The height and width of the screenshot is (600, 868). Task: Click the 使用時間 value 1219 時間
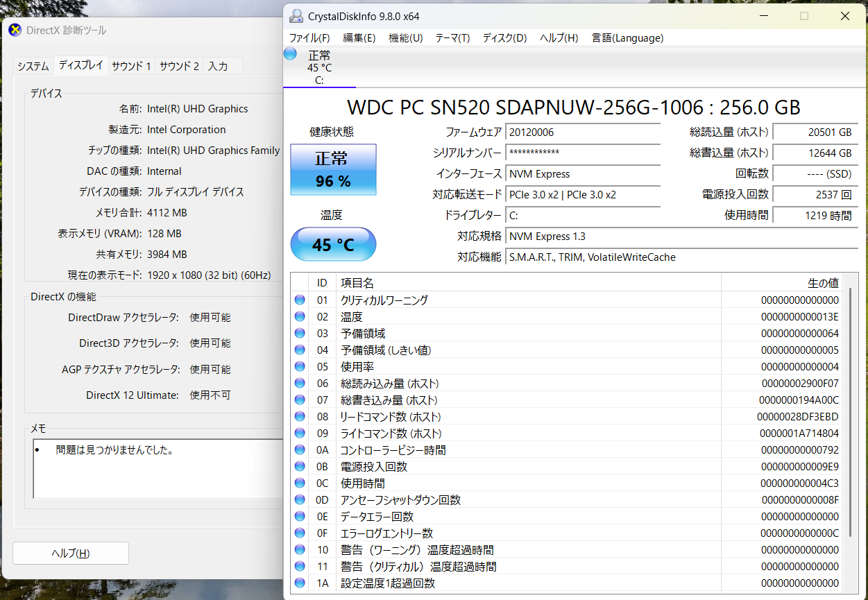[815, 216]
